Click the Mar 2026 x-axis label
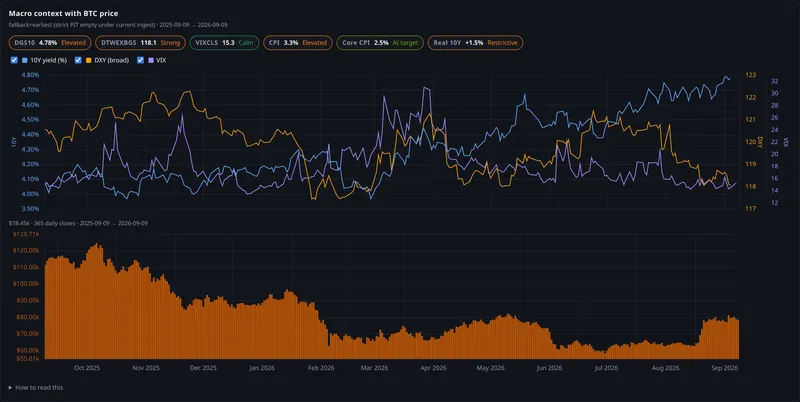Screen dimensions: 800x402 click(374, 368)
